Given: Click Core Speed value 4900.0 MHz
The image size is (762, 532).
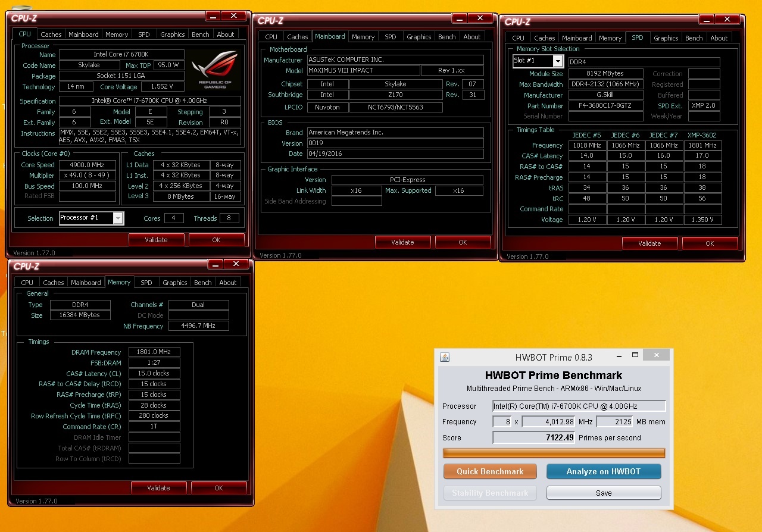Looking at the screenshot, I should click(x=88, y=165).
